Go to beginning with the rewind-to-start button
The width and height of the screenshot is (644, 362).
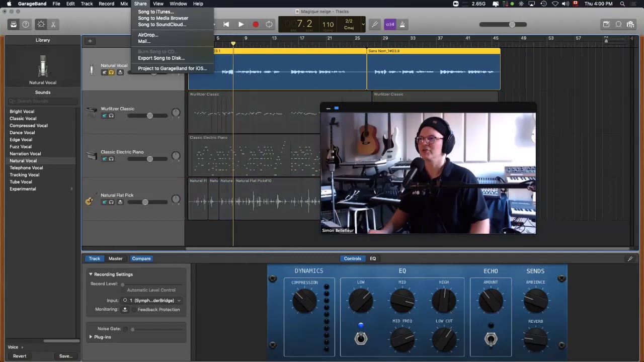point(226,24)
